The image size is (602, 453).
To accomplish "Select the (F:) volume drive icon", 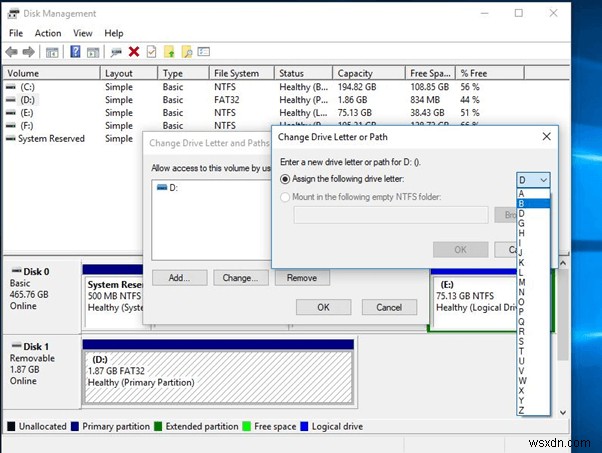I will (x=11, y=126).
